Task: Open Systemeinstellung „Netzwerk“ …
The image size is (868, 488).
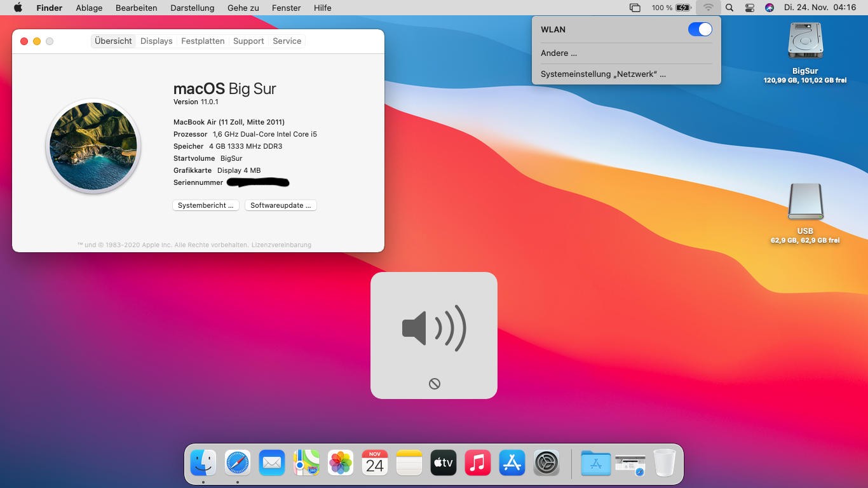Action: tap(627, 74)
